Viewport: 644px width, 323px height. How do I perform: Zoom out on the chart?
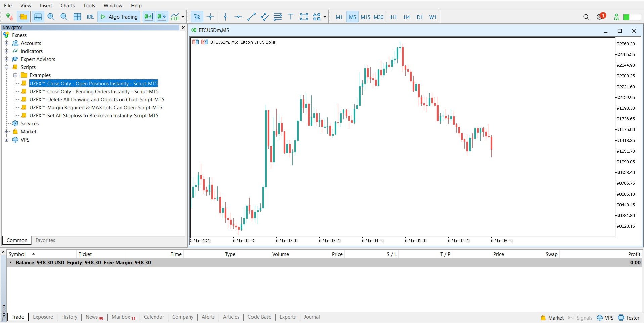64,17
